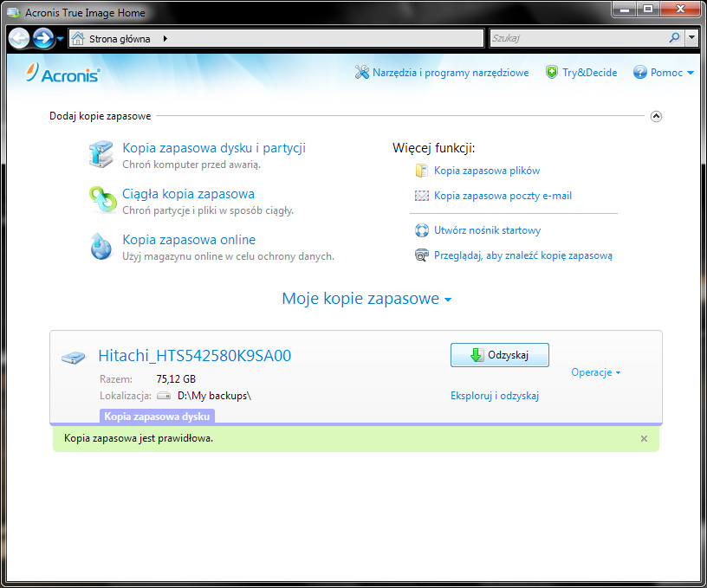
Task: Click the disk and partition backup icon
Action: pos(101,154)
